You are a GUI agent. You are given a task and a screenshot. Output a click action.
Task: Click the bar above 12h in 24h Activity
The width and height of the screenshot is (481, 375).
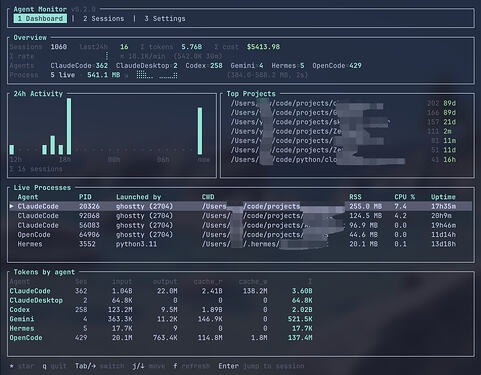click(x=12, y=150)
